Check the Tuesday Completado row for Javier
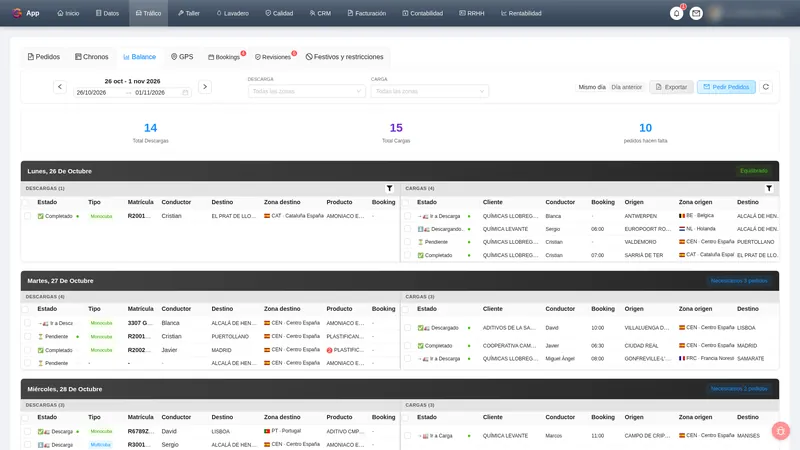 pyautogui.click(x=28, y=350)
